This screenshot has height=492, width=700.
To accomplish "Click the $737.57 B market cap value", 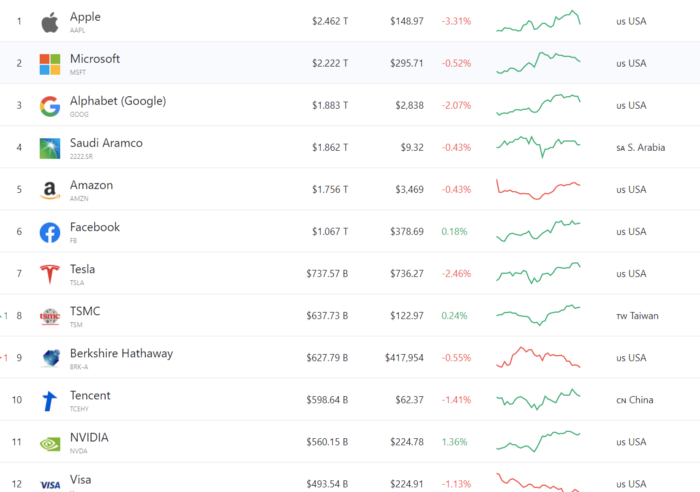I will [327, 273].
